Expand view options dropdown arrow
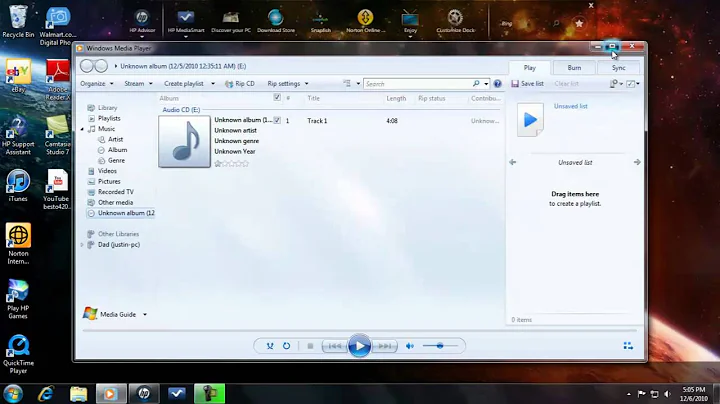The image size is (720, 404). click(358, 84)
